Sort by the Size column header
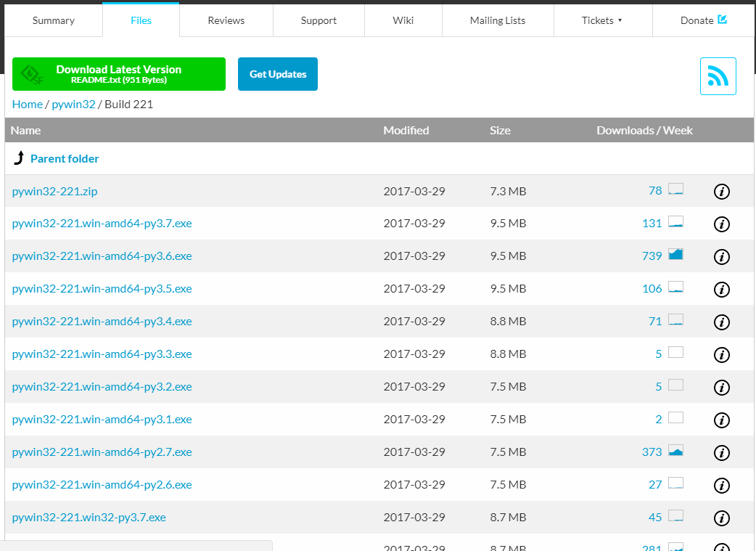Viewport: 756px width, 551px height. click(500, 130)
